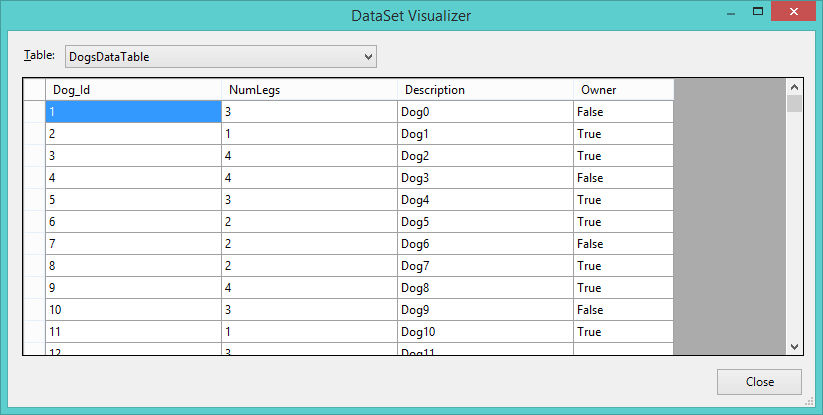Sort by the Dog_Id column header

coord(133,90)
